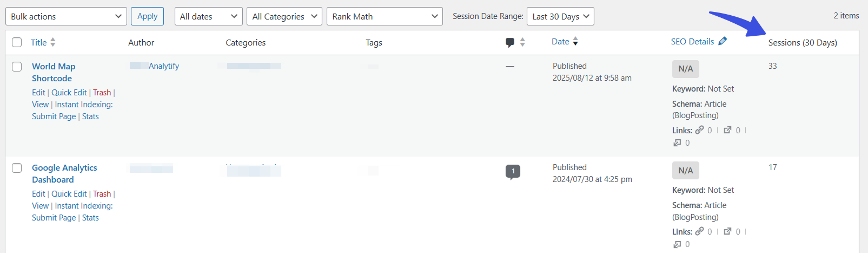Click the Title column sort arrows
The width and height of the screenshot is (868, 253).
coord(53,42)
